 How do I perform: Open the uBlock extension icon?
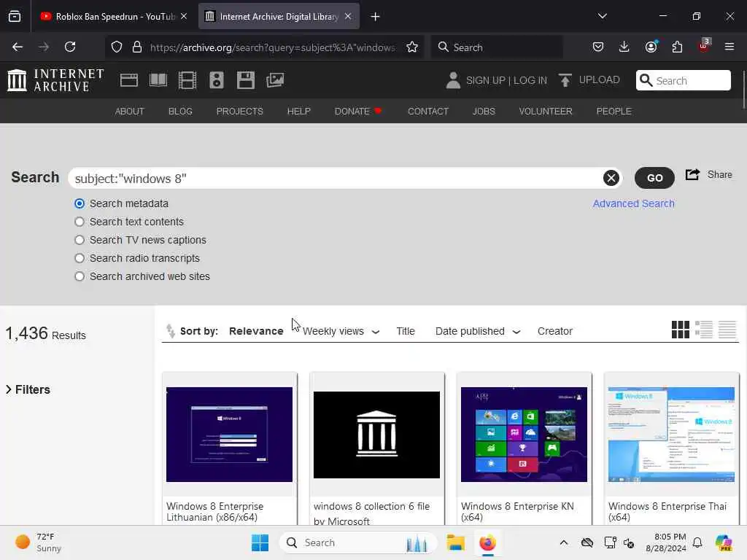704,46
